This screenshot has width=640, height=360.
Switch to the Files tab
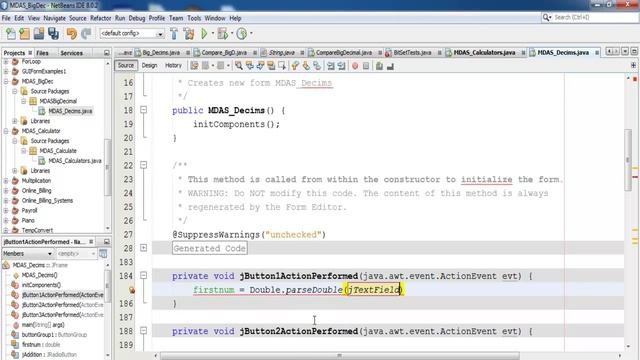click(42, 53)
